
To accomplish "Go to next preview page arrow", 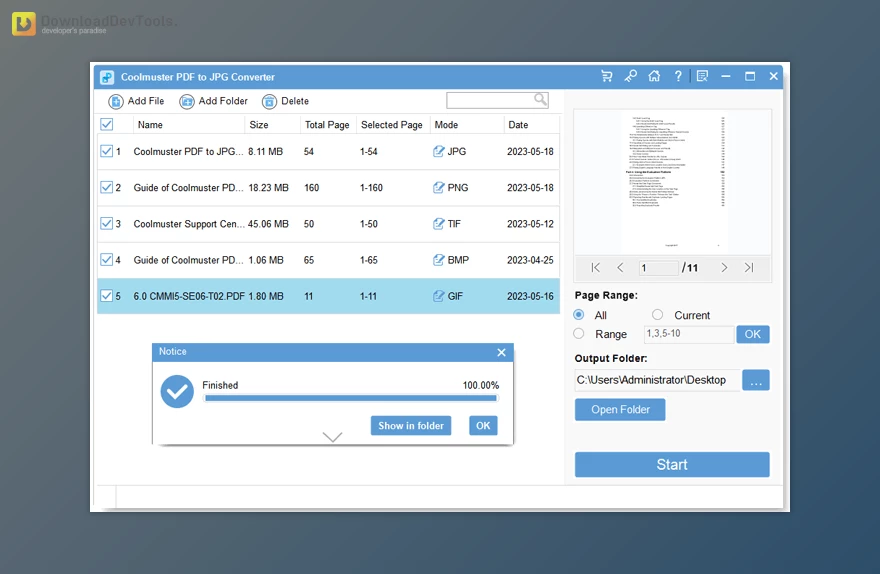I will pos(724,268).
